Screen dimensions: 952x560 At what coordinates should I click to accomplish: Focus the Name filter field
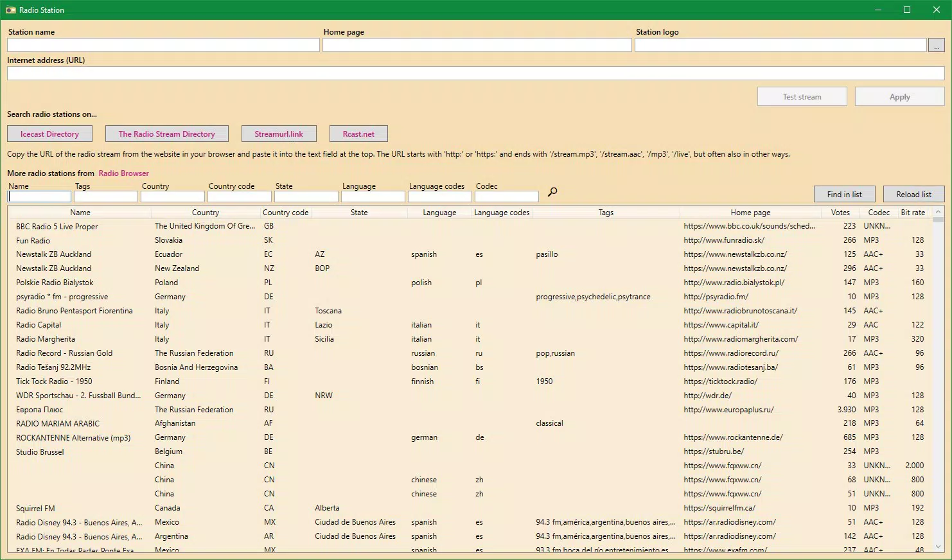[39, 197]
